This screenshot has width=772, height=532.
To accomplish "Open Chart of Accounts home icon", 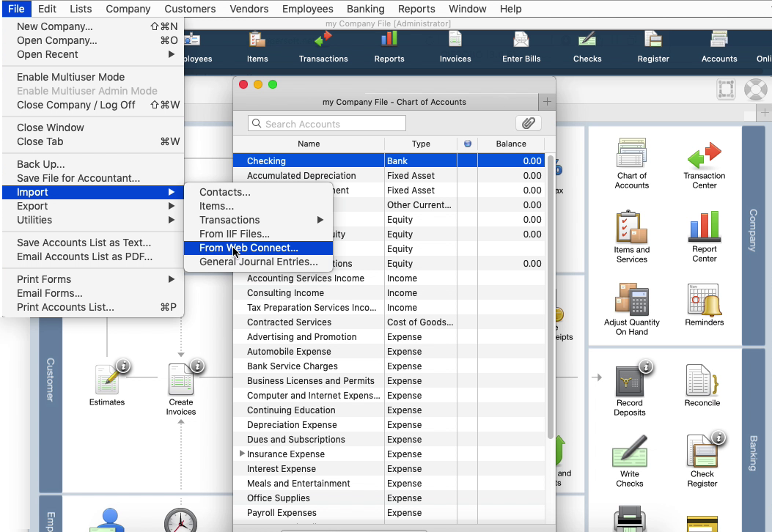I will click(632, 164).
